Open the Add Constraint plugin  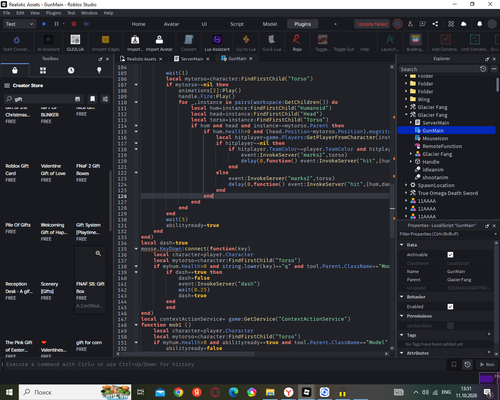(445, 43)
